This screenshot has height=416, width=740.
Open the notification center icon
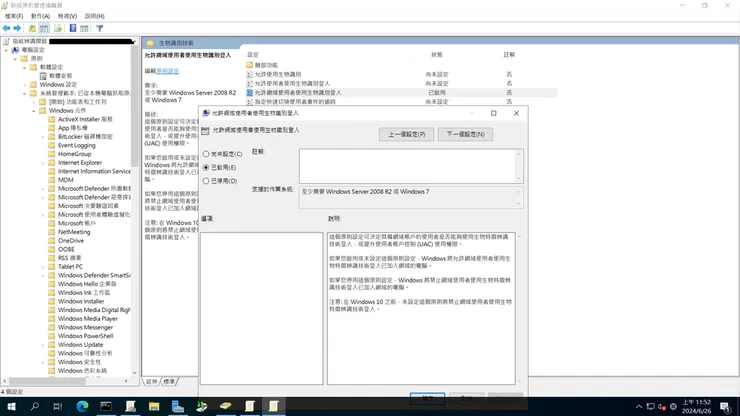pos(725,407)
